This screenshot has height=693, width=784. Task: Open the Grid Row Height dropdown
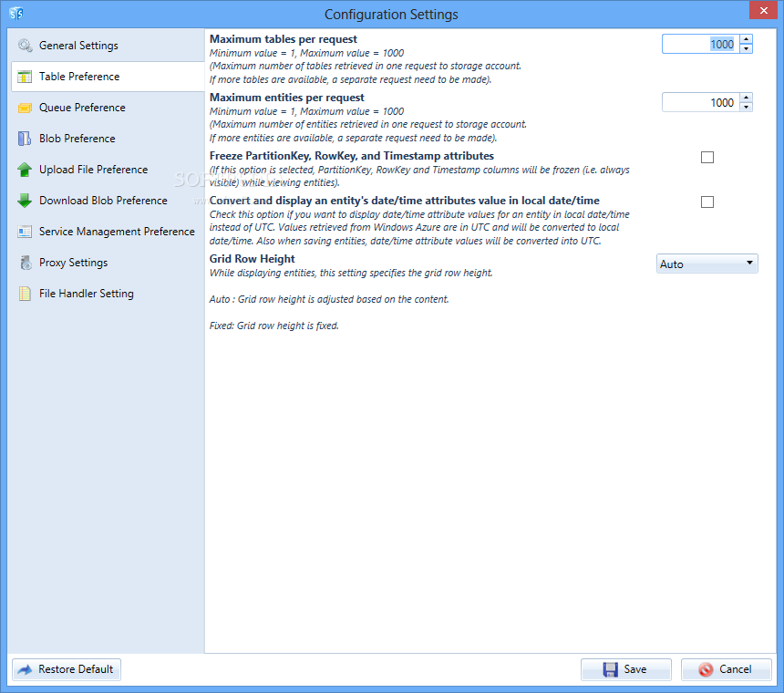click(x=707, y=264)
